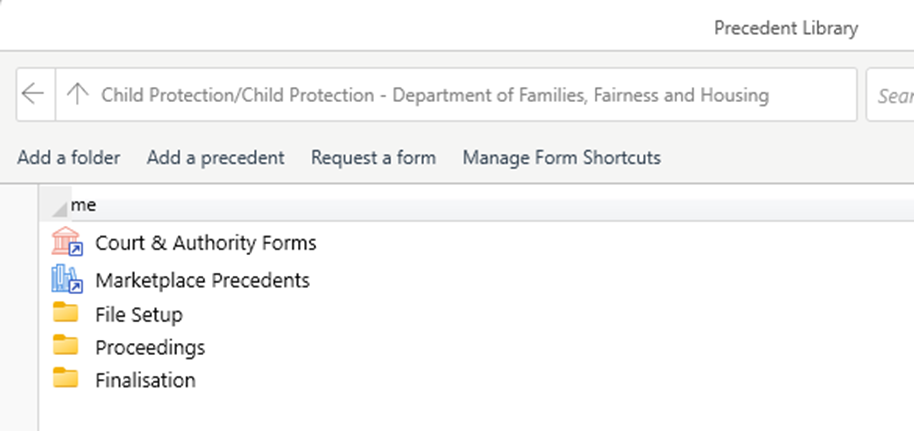The height and width of the screenshot is (431, 914).
Task: Click the Child Protection path address field
Action: (435, 95)
